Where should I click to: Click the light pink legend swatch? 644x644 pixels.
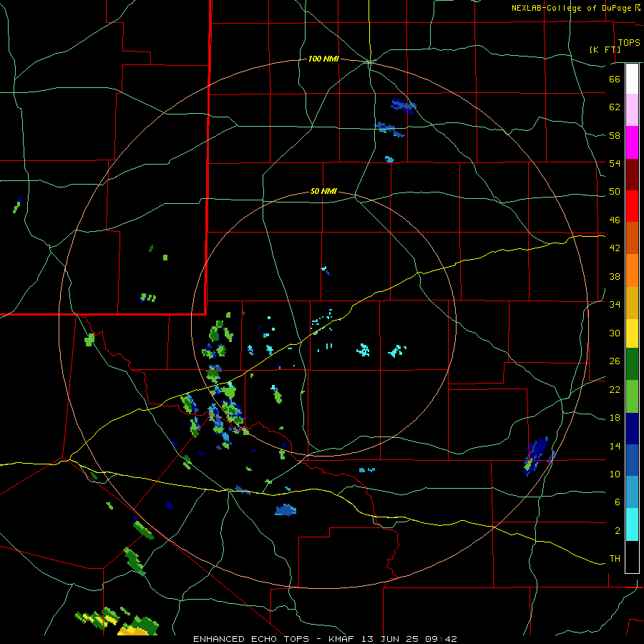click(x=632, y=110)
